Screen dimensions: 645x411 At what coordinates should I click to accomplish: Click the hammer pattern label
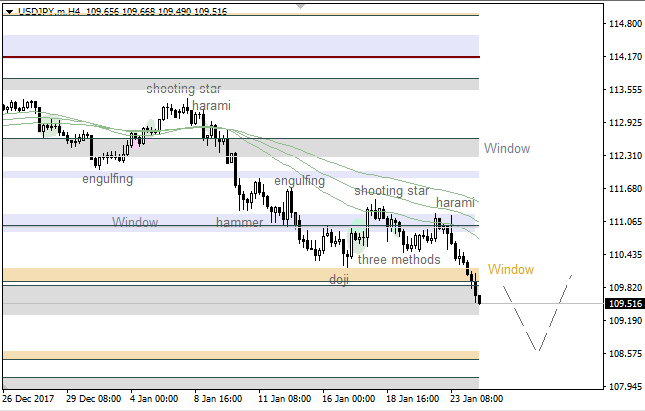point(239,222)
